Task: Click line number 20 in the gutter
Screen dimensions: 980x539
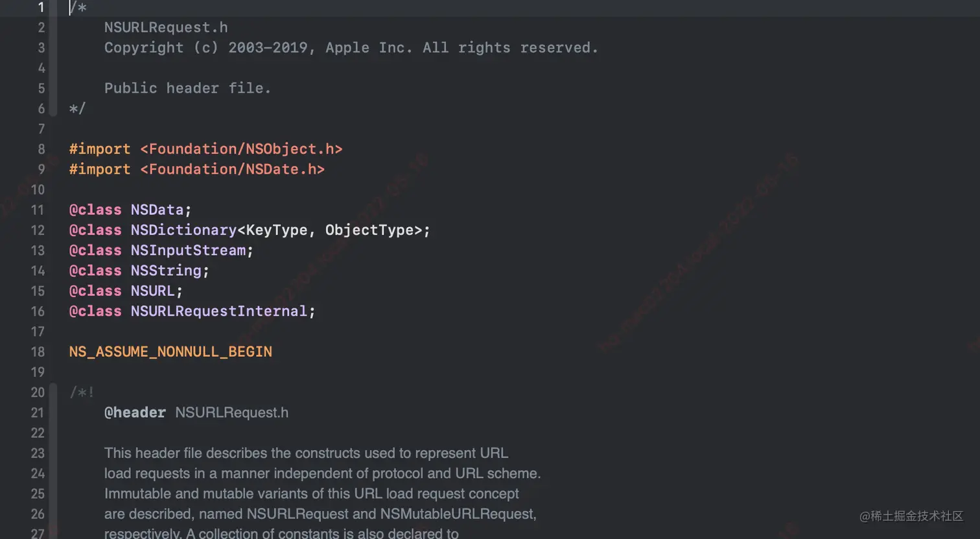Action: (x=38, y=392)
